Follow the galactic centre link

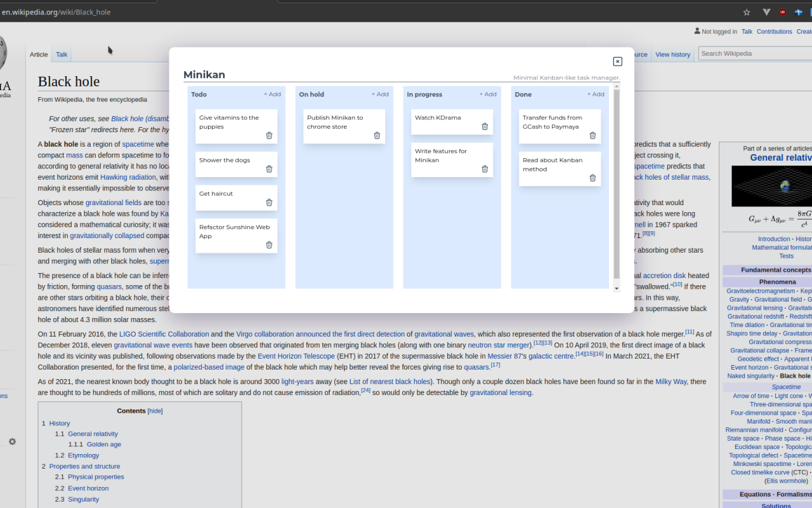551,356
